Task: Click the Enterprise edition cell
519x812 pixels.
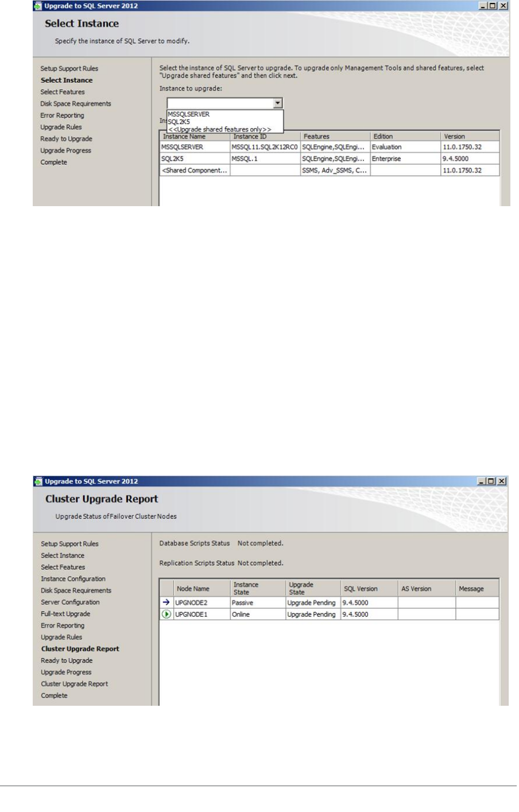Action: (x=405, y=158)
